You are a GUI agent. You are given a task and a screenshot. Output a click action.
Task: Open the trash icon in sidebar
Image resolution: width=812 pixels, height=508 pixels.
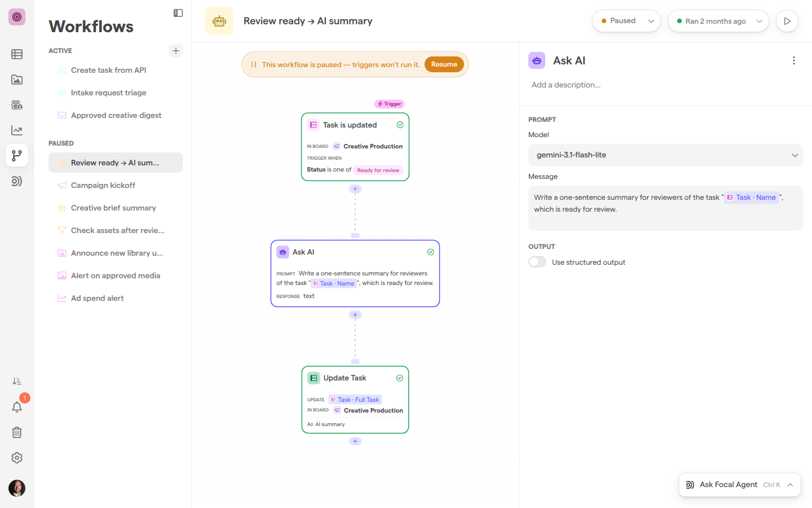[17, 432]
